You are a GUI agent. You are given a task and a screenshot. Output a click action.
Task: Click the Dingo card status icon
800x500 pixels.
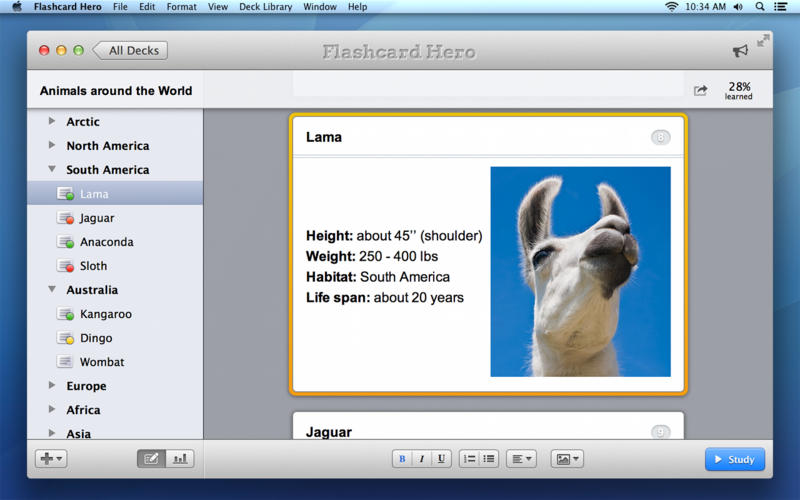[x=65, y=338]
